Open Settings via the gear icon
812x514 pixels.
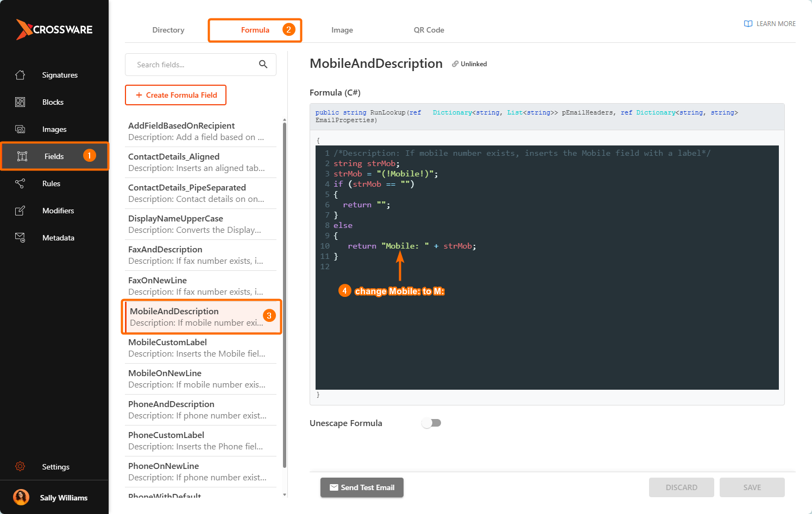[20, 467]
